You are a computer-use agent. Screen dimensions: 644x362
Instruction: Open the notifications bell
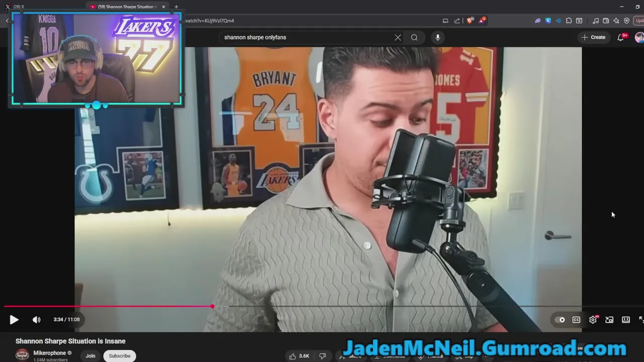point(621,37)
